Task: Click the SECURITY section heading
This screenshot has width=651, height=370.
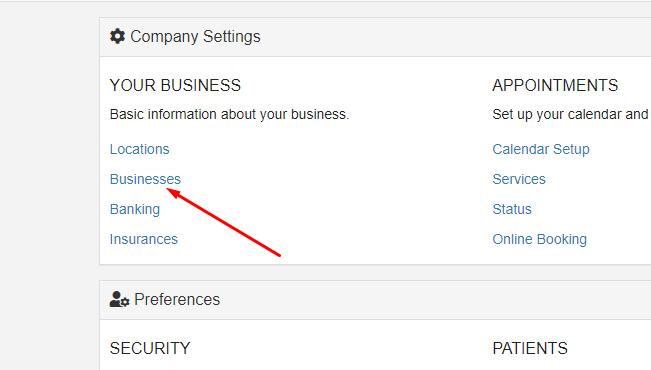Action: pyautogui.click(x=150, y=348)
